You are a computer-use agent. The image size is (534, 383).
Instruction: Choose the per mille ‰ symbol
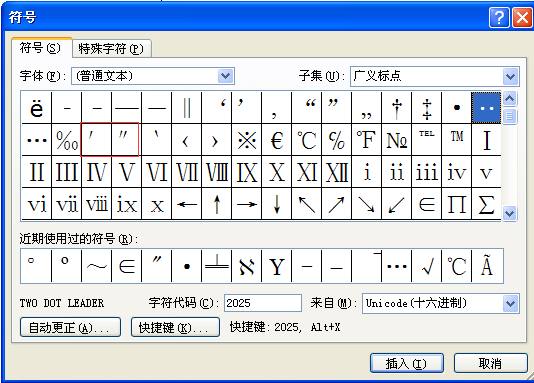66,140
